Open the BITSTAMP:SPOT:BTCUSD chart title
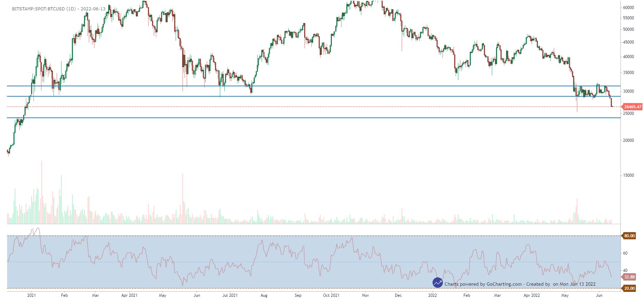The width and height of the screenshot is (644, 303). pyautogui.click(x=58, y=9)
